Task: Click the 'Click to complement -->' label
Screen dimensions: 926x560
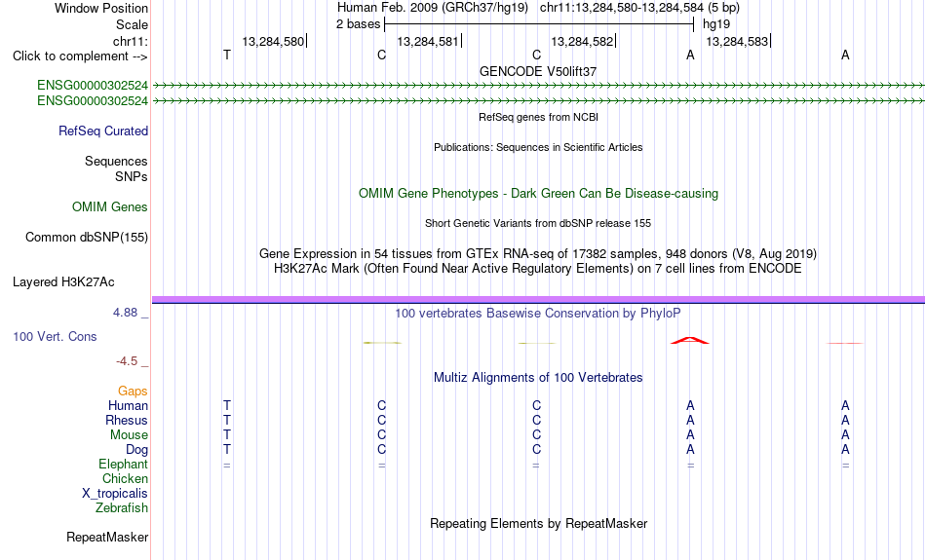Action: 80,56
